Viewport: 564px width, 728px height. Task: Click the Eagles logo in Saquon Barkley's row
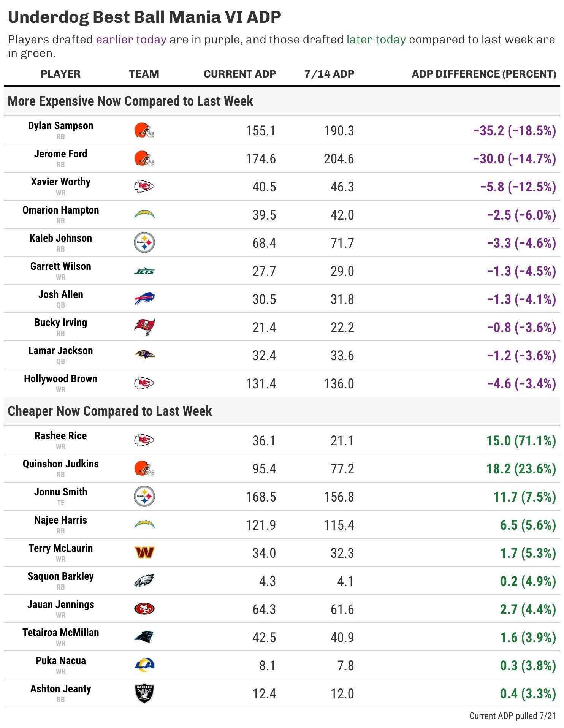pyautogui.click(x=144, y=581)
